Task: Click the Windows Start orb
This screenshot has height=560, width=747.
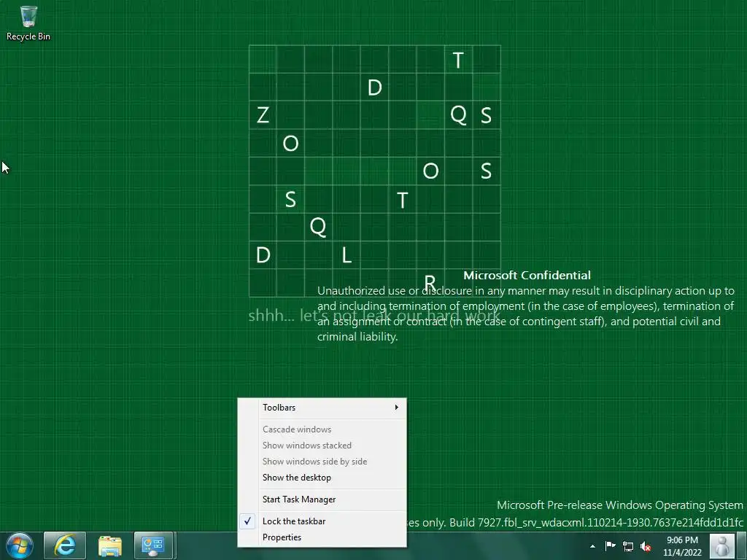Action: coord(20,545)
